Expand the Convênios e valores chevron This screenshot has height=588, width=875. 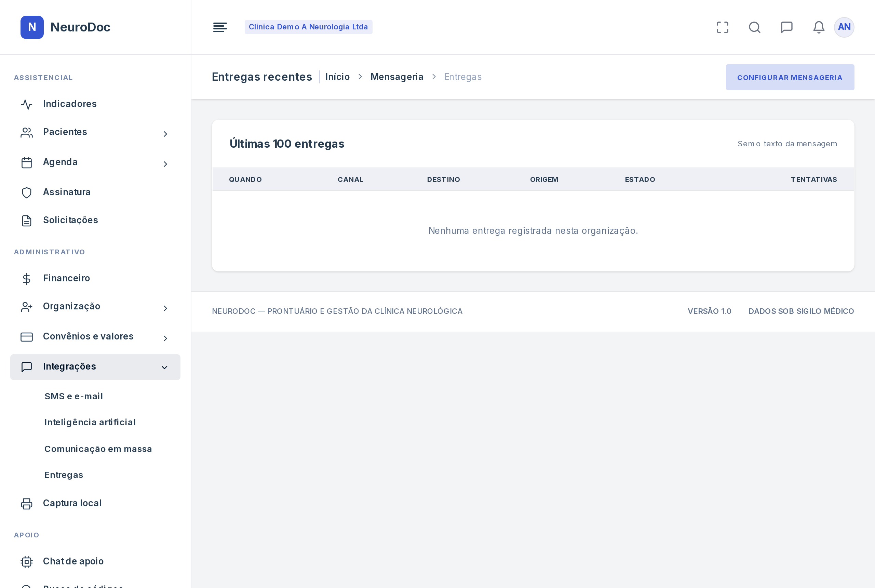(x=165, y=338)
